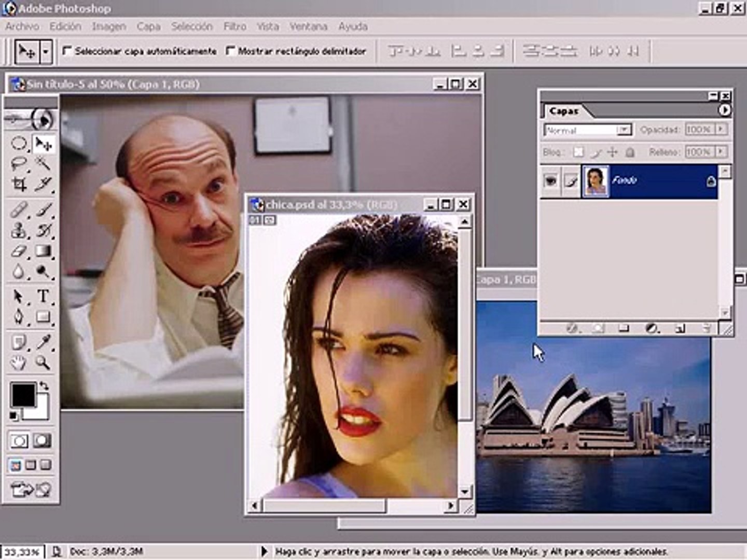Select the Dodge tool
Viewport: 747px width, 560px height.
coord(43,271)
